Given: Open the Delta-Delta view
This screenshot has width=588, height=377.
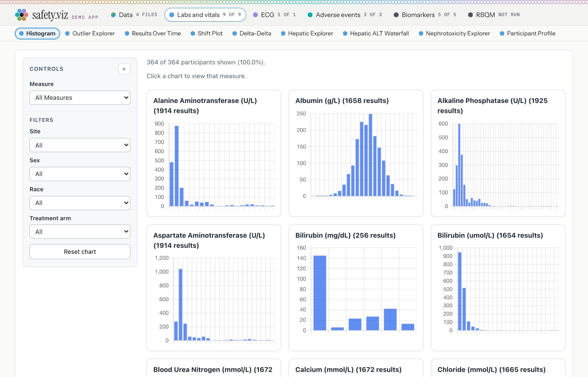Looking at the screenshot, I should 252,33.
